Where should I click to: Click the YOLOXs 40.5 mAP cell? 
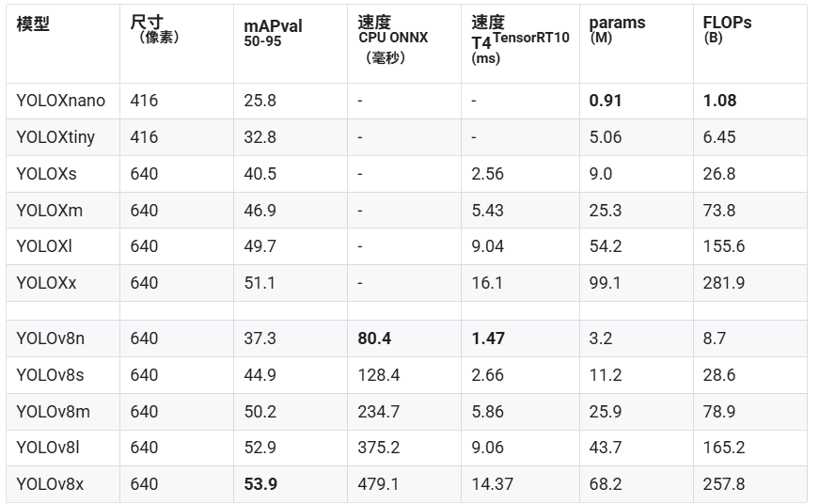click(260, 174)
